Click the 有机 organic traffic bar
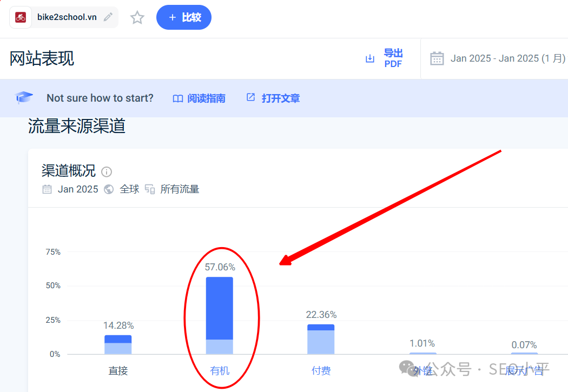This screenshot has width=568, height=392. (220, 316)
